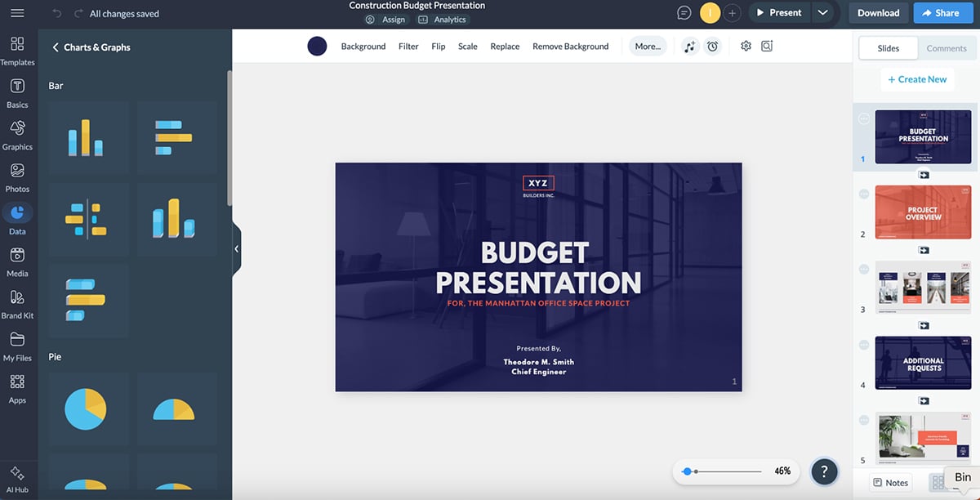Open the Templates sidebar panel

coord(17,50)
